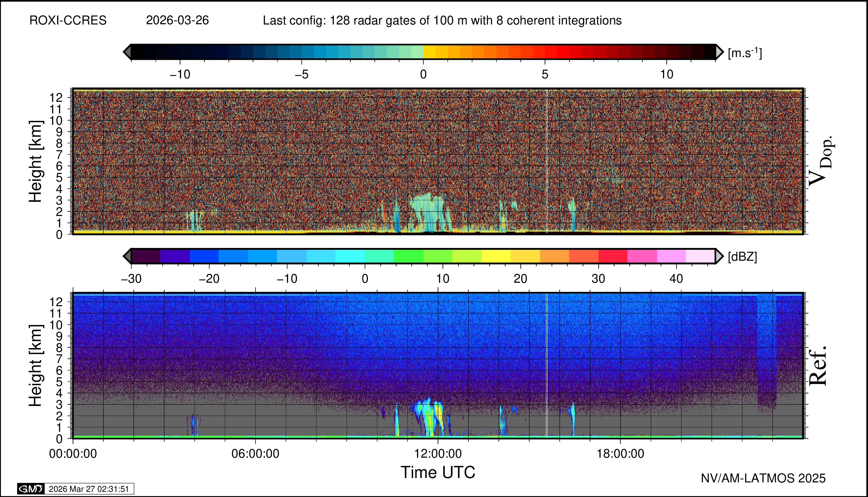The image size is (868, 497).
Task: Pick the yellow swatch at 0 m/s
Action: pyautogui.click(x=429, y=52)
